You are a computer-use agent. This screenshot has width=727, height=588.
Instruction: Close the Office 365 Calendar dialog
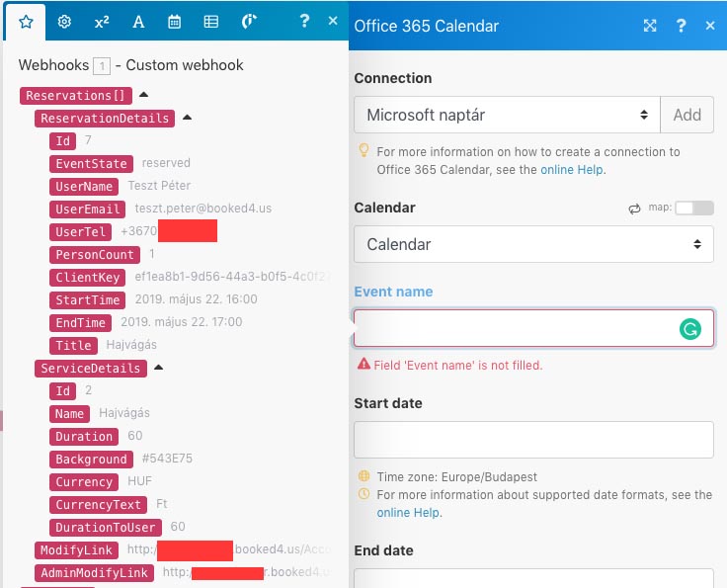pos(710,26)
